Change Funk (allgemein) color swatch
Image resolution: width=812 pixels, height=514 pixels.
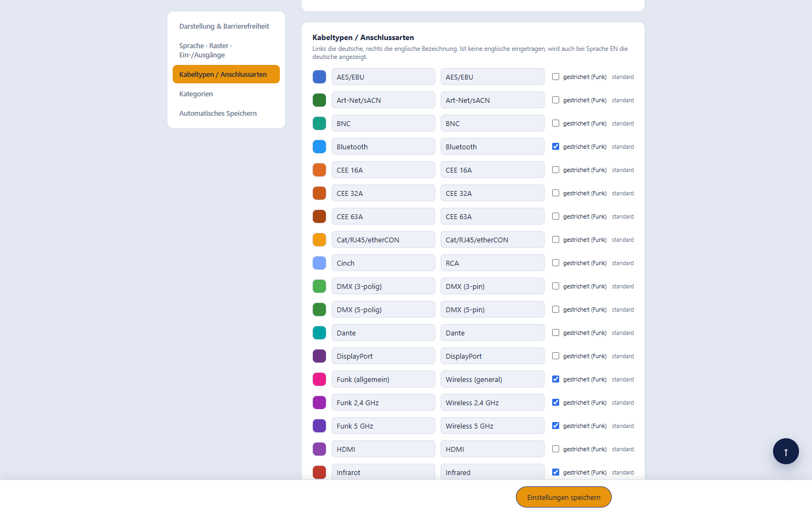pyautogui.click(x=319, y=379)
